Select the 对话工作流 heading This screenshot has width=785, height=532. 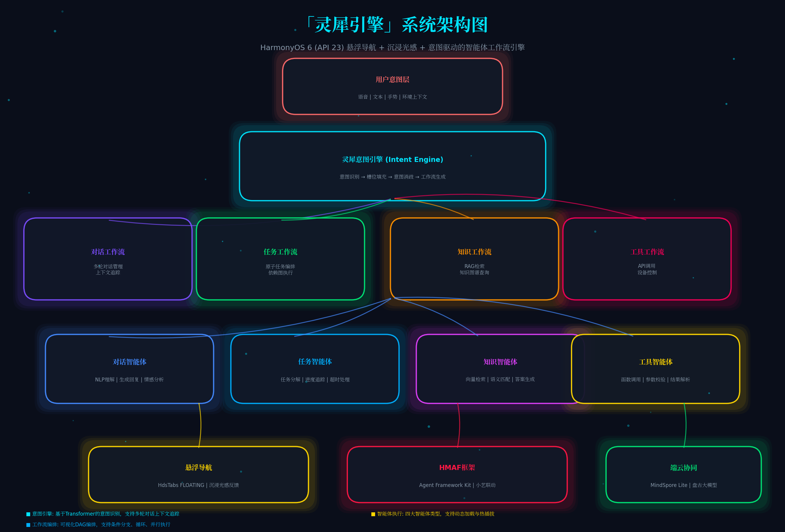tap(108, 252)
